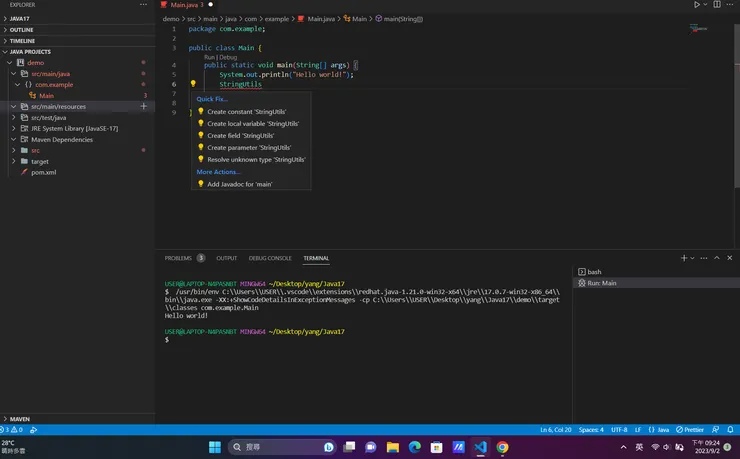Switch to the PROBLEMS tab
Screen dimensions: 740x459
178,258
